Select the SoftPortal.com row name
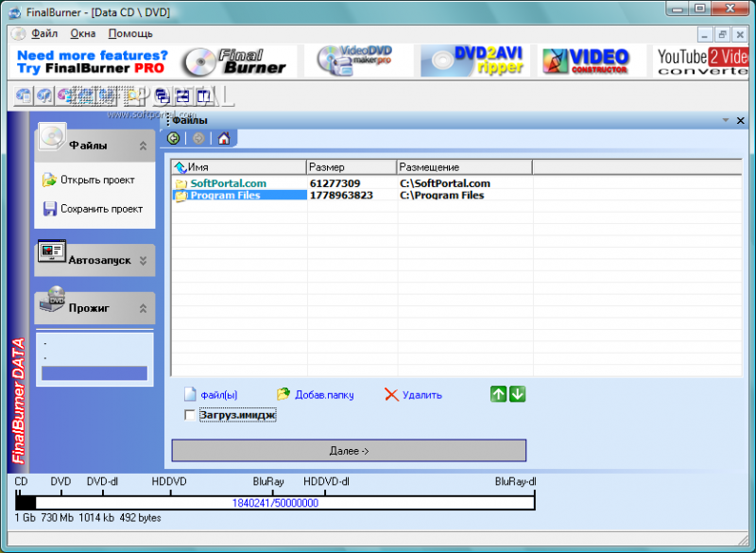756x553 pixels. tap(228, 183)
